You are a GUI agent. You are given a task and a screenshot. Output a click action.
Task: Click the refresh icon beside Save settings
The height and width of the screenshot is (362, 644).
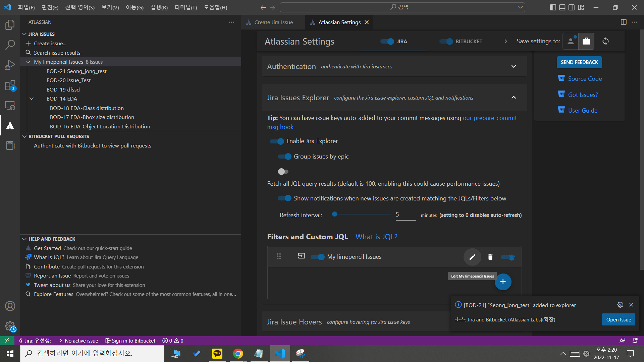[605, 41]
